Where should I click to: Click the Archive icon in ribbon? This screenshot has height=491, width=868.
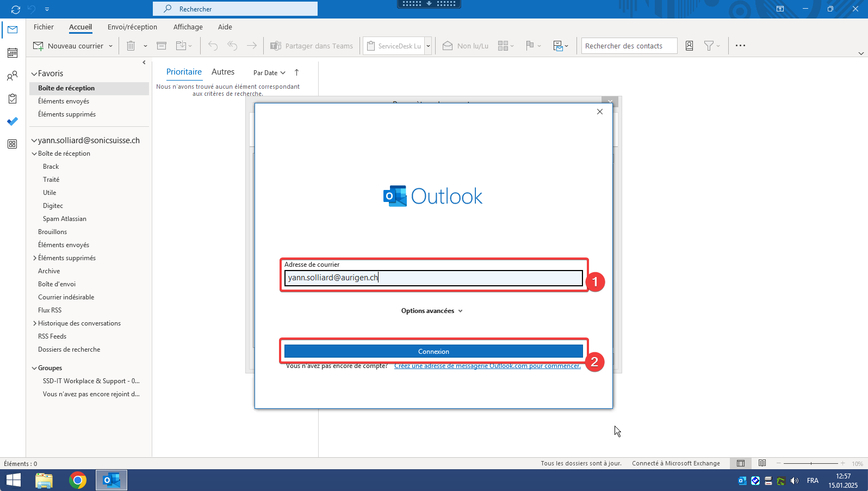162,46
